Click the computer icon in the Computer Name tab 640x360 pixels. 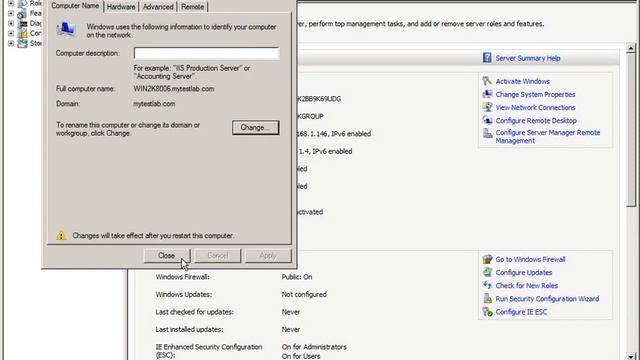(66, 30)
